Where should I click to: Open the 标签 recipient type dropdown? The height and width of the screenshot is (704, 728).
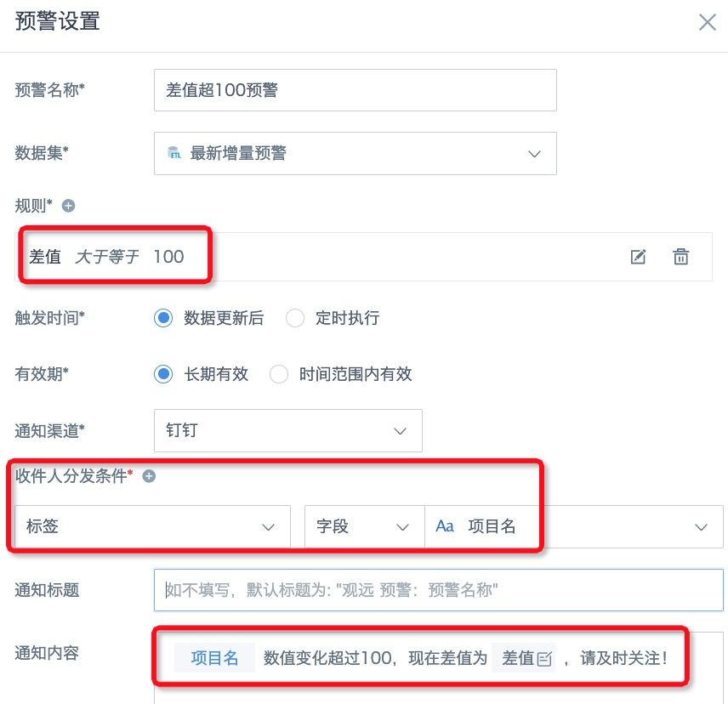coord(152,526)
